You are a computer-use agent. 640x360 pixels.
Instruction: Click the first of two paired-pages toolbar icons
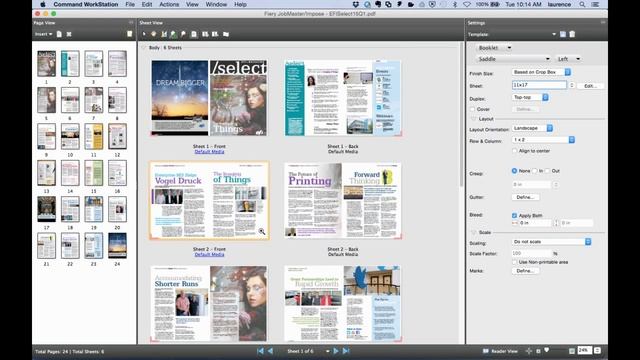click(x=205, y=34)
